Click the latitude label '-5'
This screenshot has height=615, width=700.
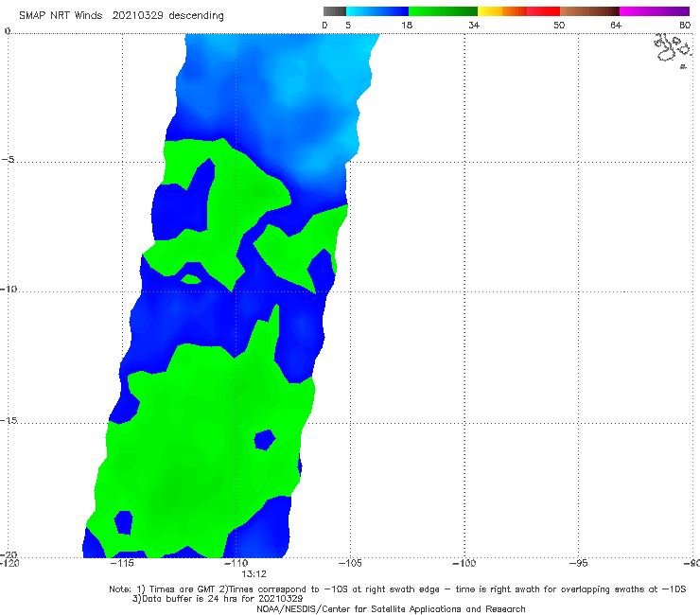click(x=9, y=160)
